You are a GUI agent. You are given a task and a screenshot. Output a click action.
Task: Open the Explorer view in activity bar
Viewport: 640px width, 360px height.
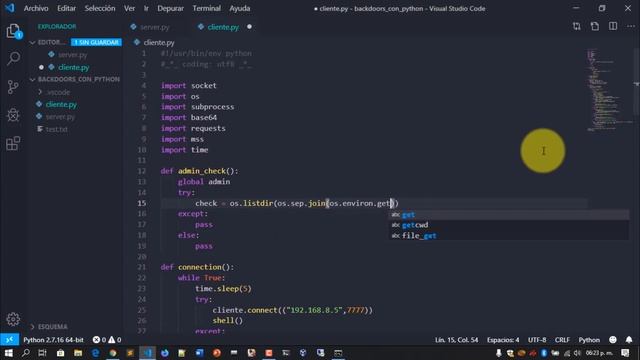[x=13, y=31]
